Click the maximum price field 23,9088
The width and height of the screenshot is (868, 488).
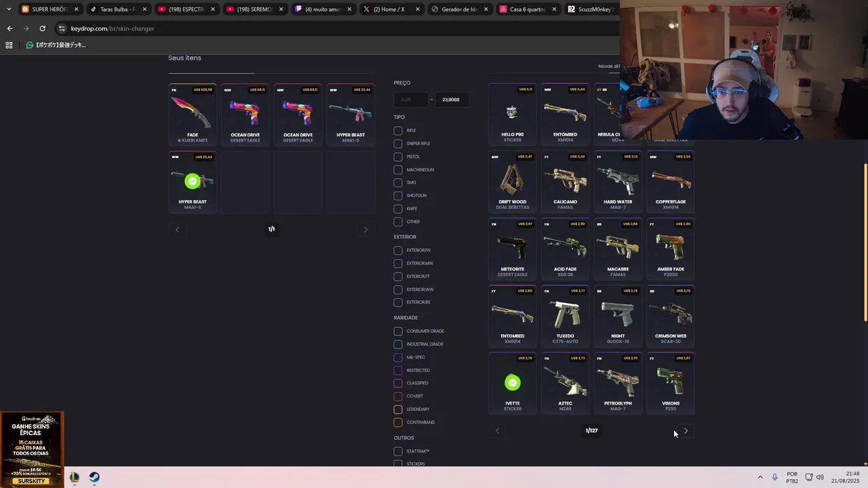[x=451, y=100]
